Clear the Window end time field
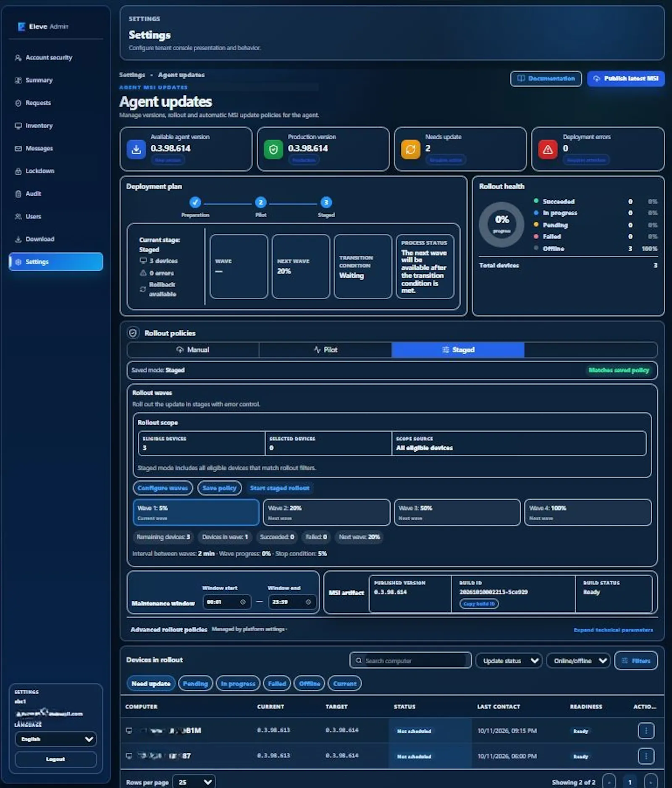Screen dimensions: 672x788 tap(308, 602)
